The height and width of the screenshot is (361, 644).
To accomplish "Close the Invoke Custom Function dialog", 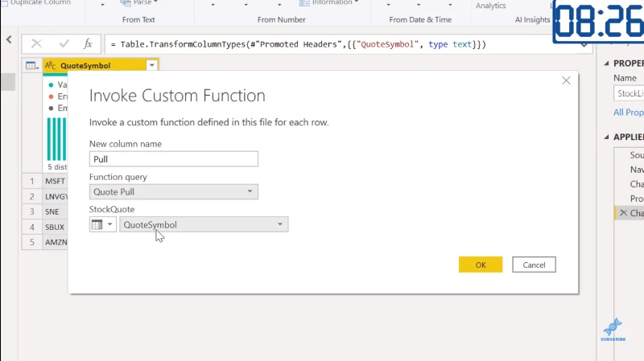I will coord(566,80).
